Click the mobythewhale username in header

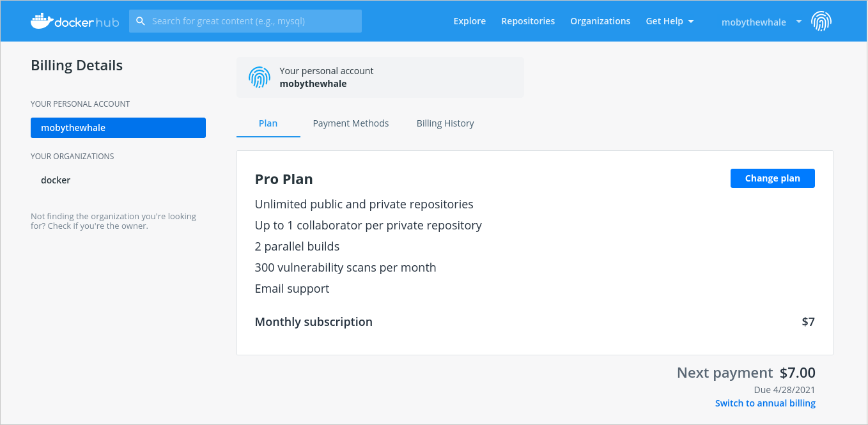click(754, 22)
